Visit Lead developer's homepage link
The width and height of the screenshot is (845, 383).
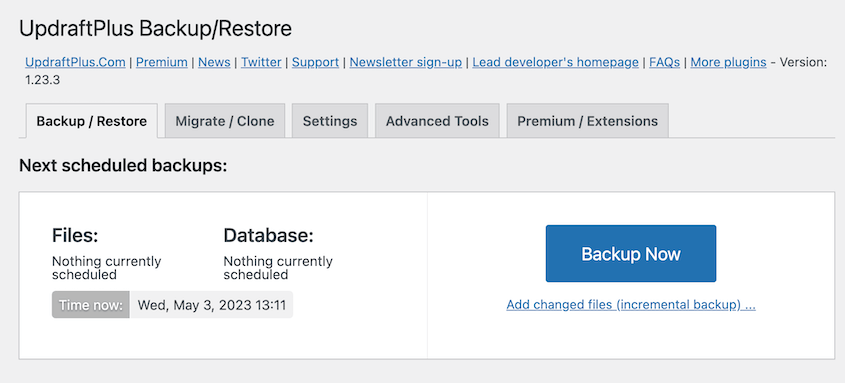[x=556, y=62]
